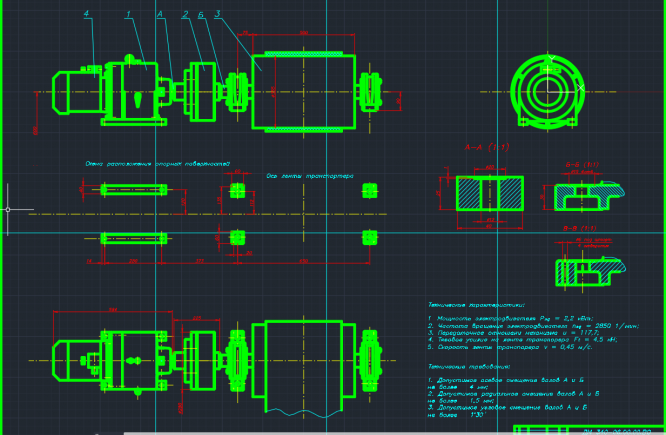Select the 'Технические требования' heading text
Image resolution: width=666 pixels, height=435 pixels.
coord(469,367)
